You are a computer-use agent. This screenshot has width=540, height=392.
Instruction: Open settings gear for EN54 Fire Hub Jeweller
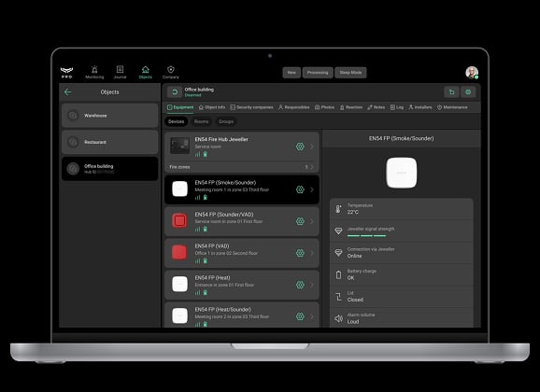click(x=300, y=147)
